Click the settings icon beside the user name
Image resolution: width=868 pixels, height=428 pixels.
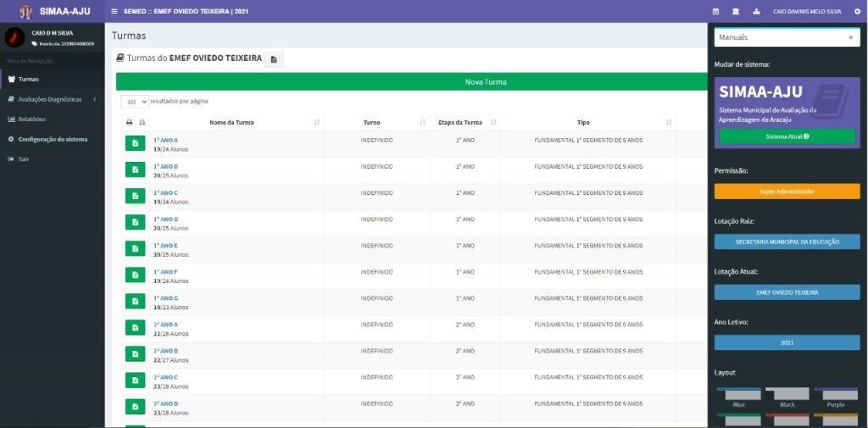(857, 11)
